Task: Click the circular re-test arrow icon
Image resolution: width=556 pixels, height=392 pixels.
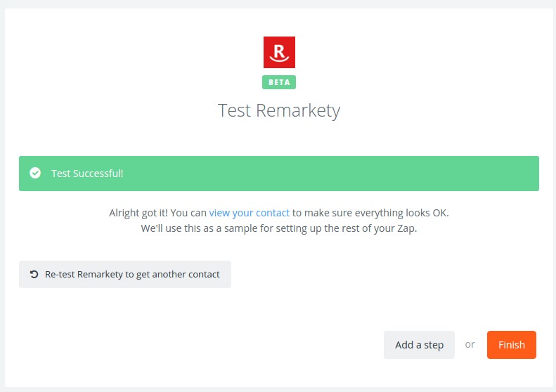Action: pyautogui.click(x=34, y=274)
